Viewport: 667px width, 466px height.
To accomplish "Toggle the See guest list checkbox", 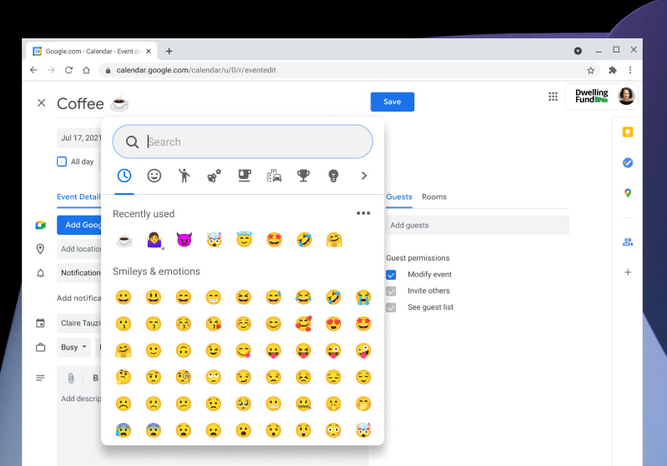I will pyautogui.click(x=391, y=307).
